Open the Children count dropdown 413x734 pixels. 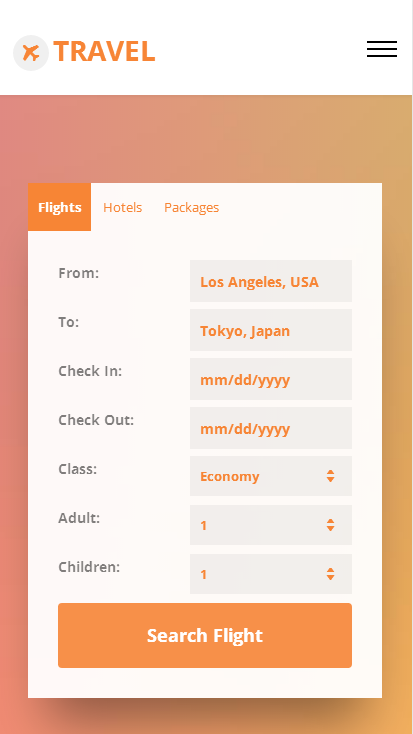[x=271, y=574]
